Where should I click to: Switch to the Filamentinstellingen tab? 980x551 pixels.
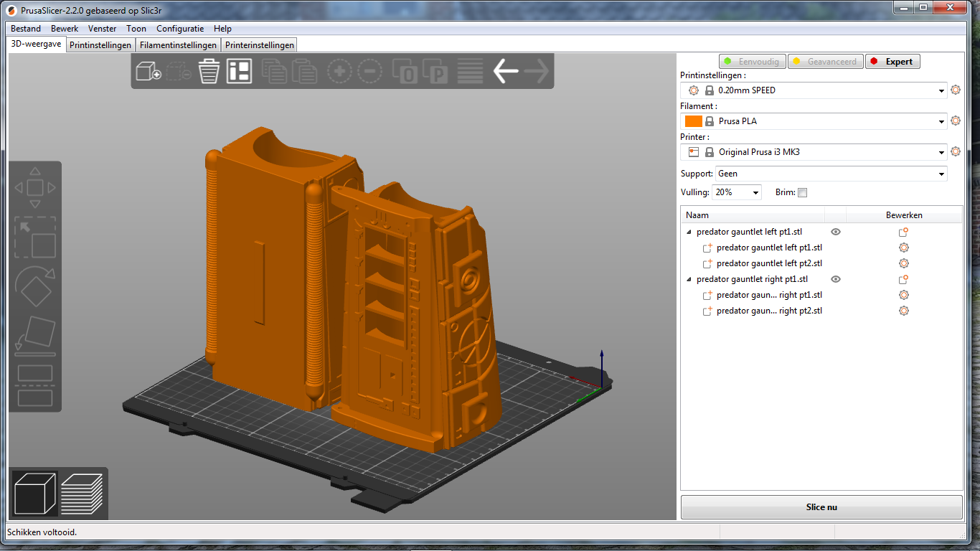click(x=178, y=45)
